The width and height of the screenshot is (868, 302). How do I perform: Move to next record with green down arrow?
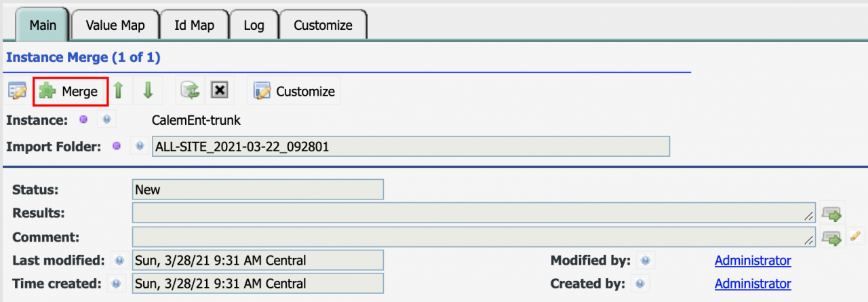coord(148,91)
